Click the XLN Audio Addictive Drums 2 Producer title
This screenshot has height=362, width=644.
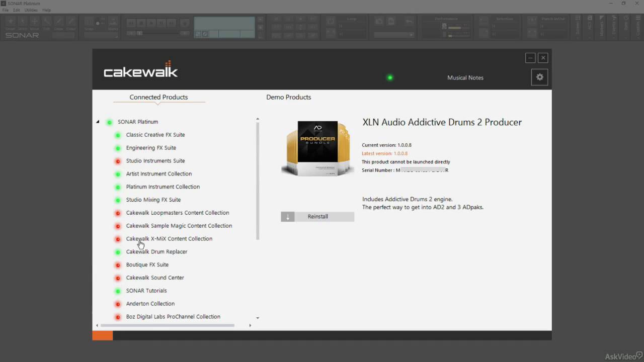(442, 122)
